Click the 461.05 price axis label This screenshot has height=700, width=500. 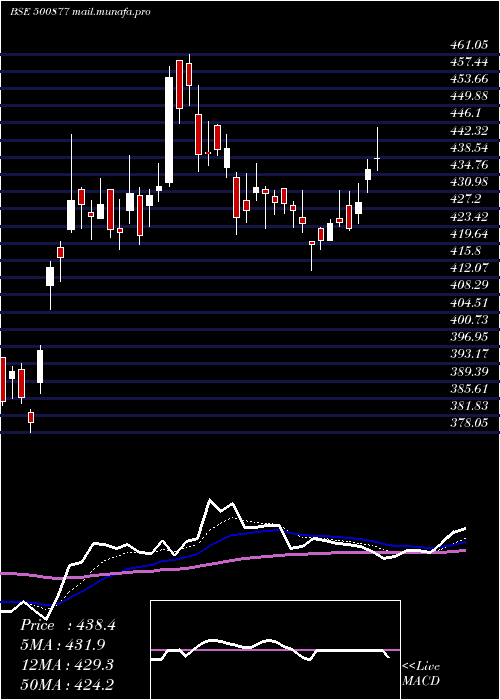[x=469, y=45]
